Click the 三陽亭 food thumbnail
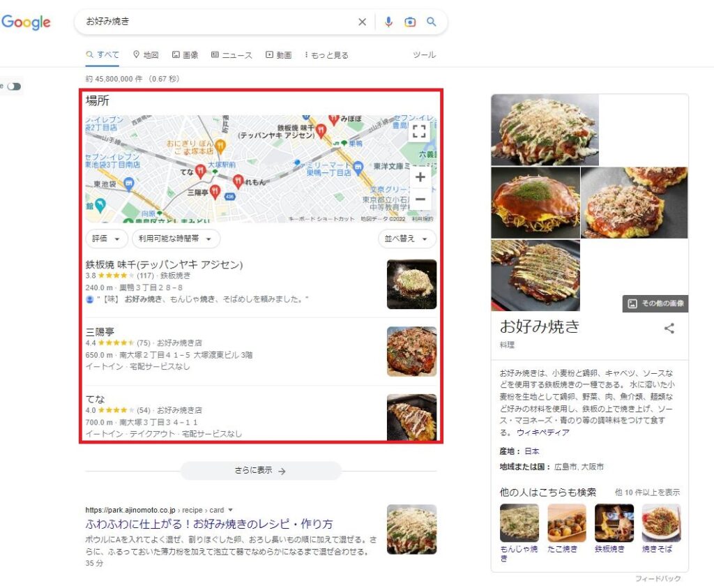The height and width of the screenshot is (588, 714). click(x=411, y=351)
